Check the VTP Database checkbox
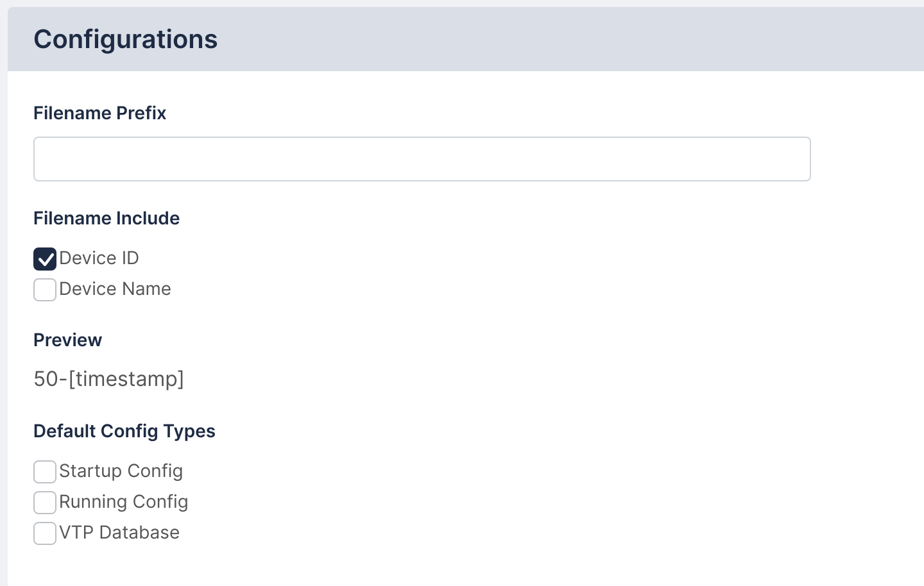The image size is (924, 586). pos(45,533)
